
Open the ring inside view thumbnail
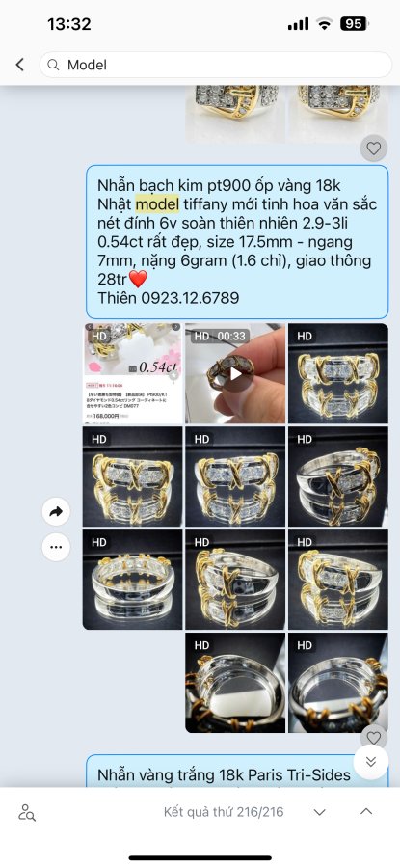[235, 683]
